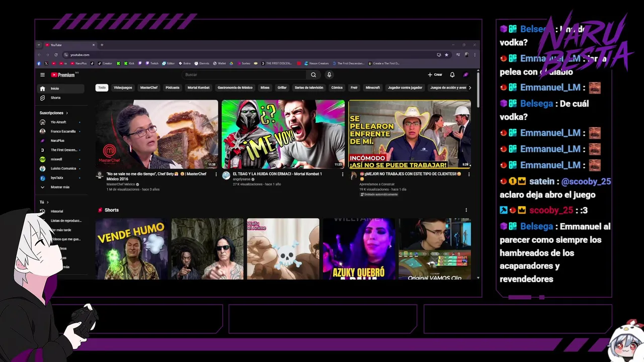Click the site info icon beside youtube.com
Screen dimensions: 644x362
tap(65, 55)
